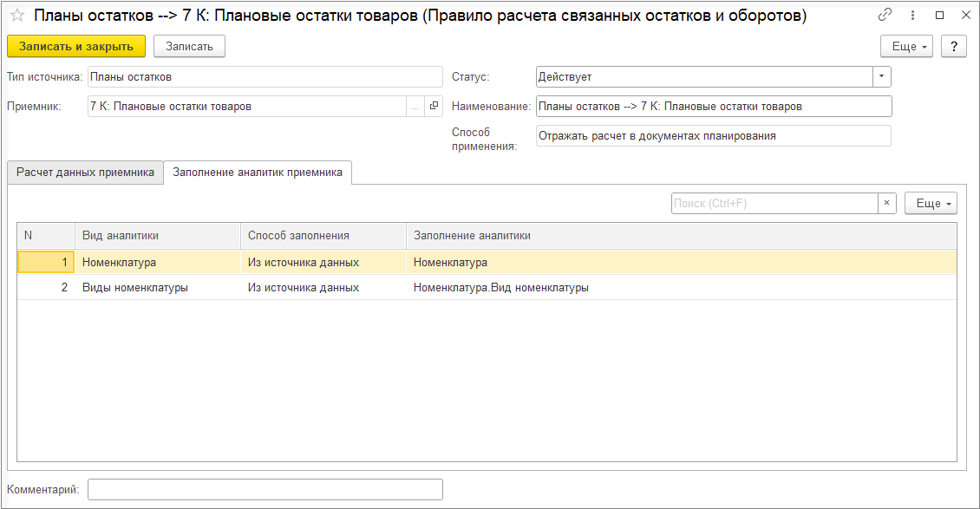Open the vertical three-dot window menu
This screenshot has width=980, height=509.
(x=911, y=15)
